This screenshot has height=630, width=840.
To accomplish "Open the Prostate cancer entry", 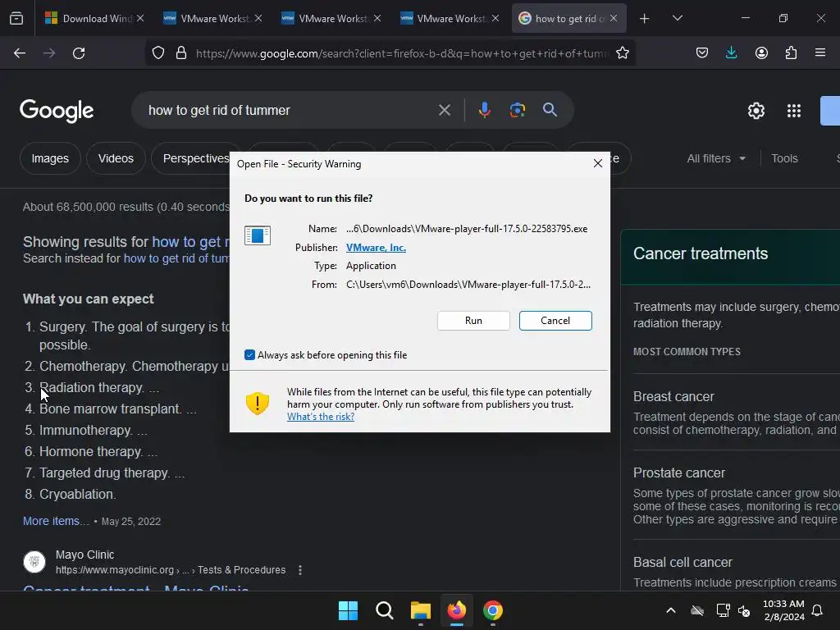I will 678,472.
